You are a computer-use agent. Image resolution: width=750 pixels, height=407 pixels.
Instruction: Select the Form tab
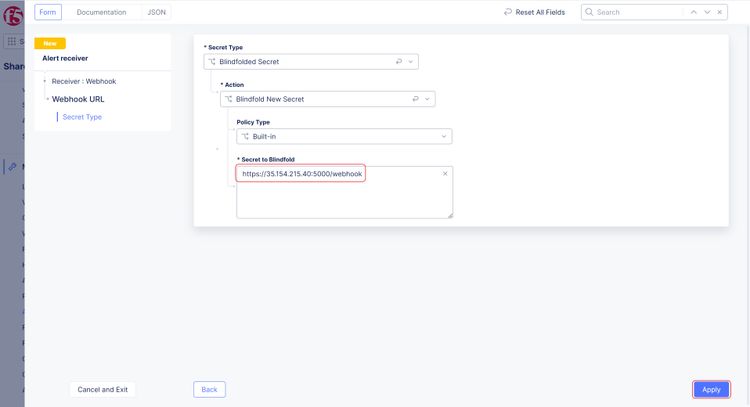point(48,12)
